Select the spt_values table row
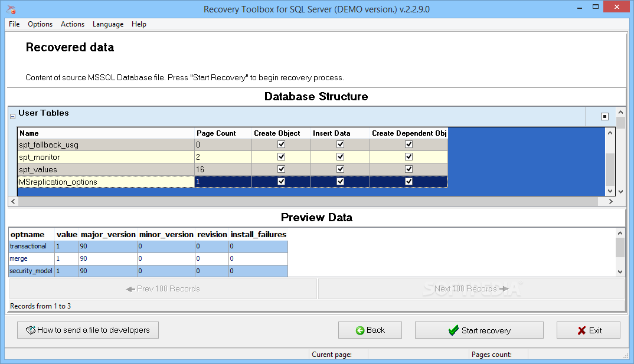This screenshot has height=364, width=634. [233, 169]
